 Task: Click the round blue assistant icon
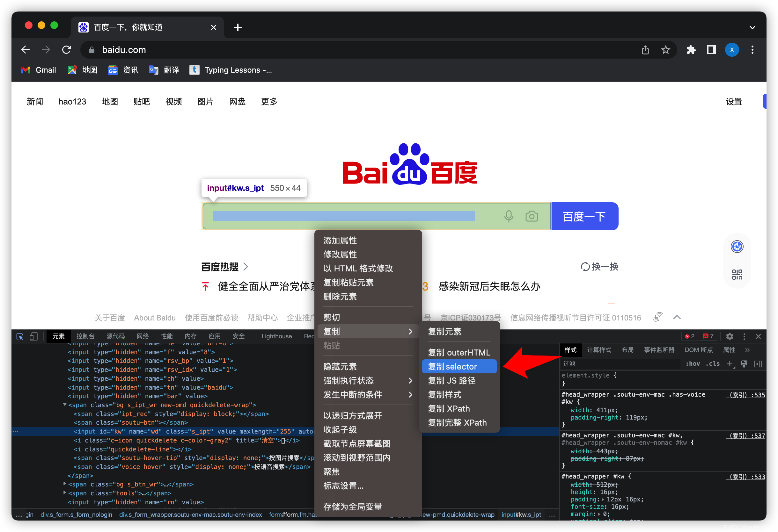tap(737, 247)
